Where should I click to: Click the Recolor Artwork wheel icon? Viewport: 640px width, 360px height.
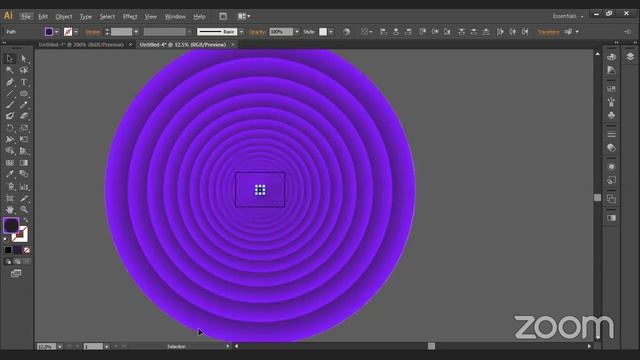click(x=346, y=32)
